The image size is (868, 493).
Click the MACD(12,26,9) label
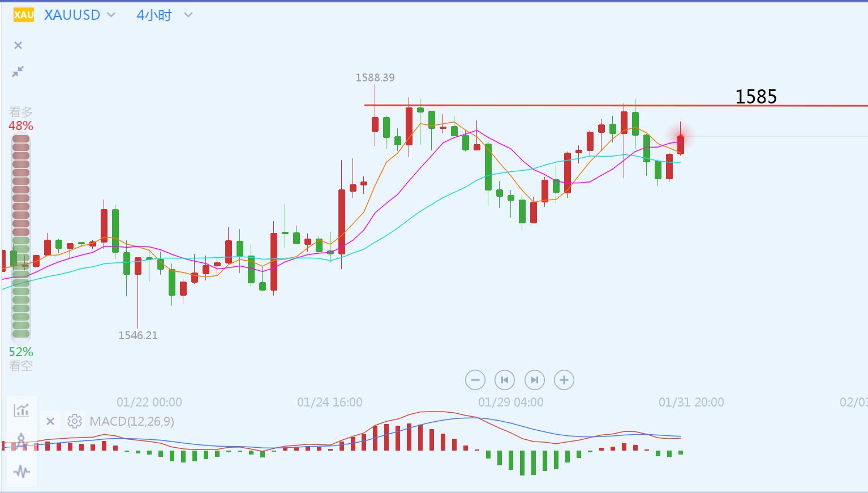pyautogui.click(x=132, y=421)
